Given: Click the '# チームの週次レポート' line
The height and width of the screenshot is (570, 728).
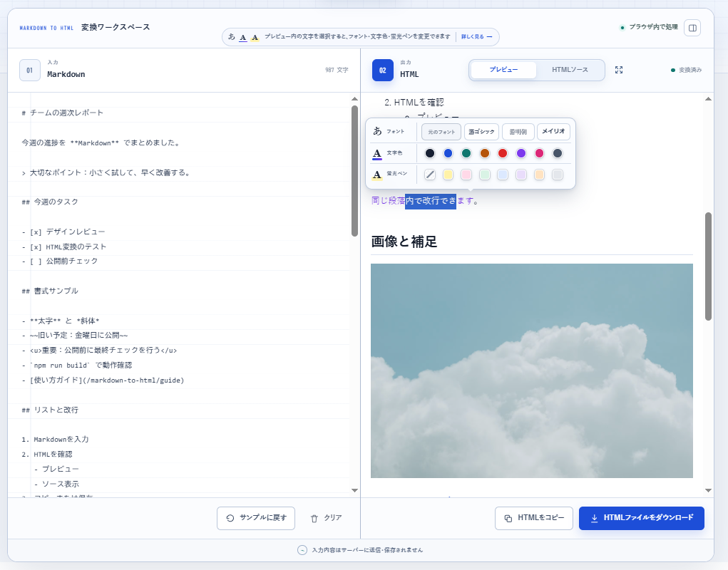Looking at the screenshot, I should 63,113.
